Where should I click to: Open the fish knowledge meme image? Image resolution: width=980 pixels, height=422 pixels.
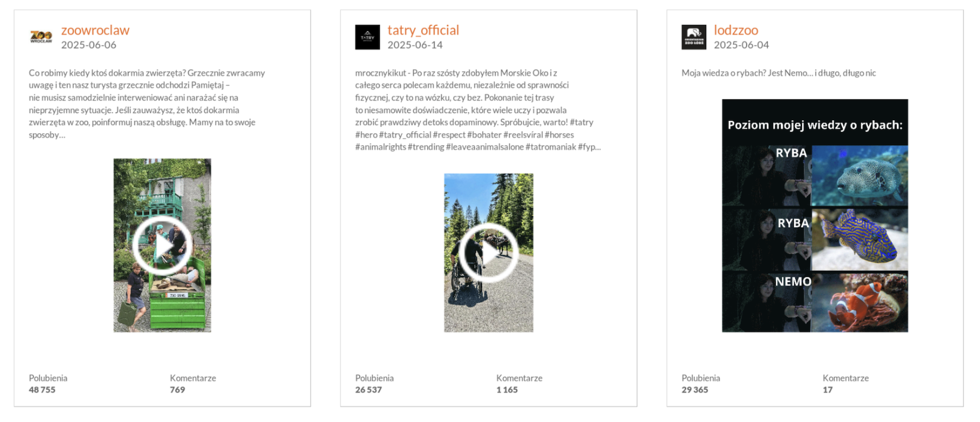pos(814,215)
